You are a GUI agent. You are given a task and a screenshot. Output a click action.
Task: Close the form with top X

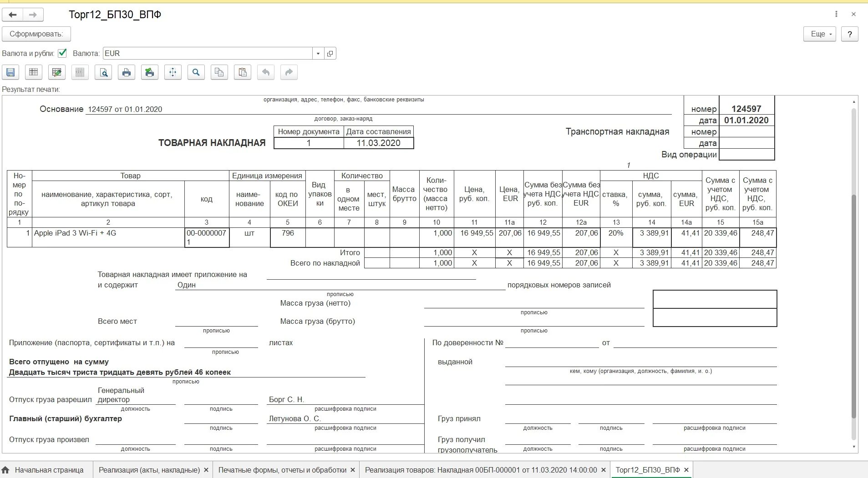[853, 14]
